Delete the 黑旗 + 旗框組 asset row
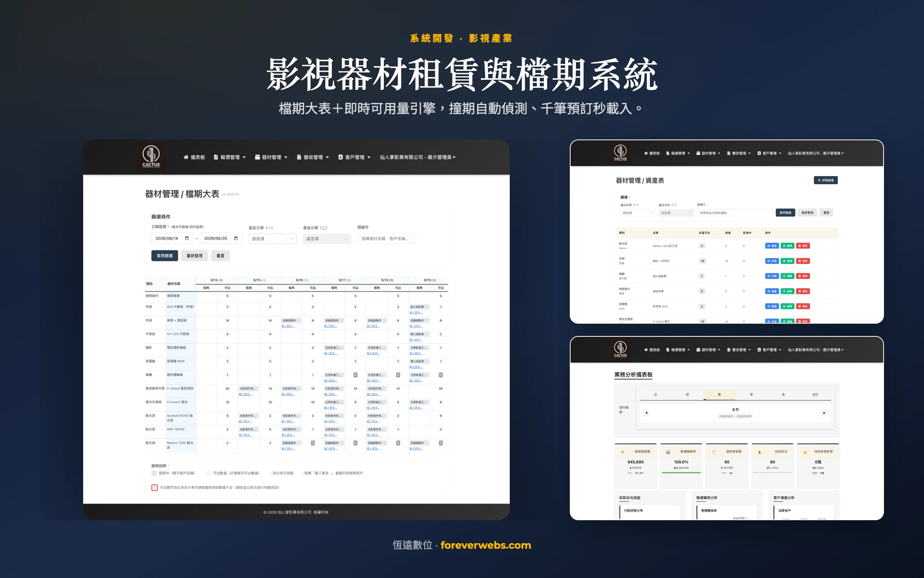Screen dimensions: 924x578 click(x=803, y=261)
